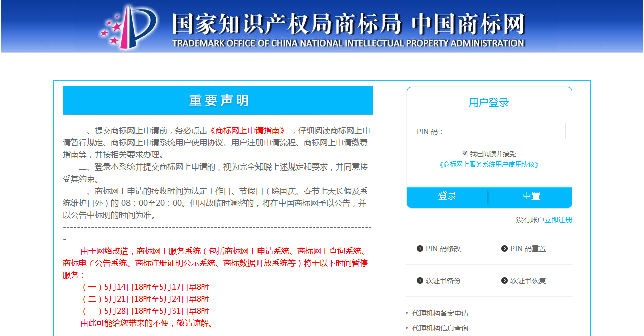Click the arrow icon beside PIN 码重置
This screenshot has height=336, width=644.
point(504,249)
